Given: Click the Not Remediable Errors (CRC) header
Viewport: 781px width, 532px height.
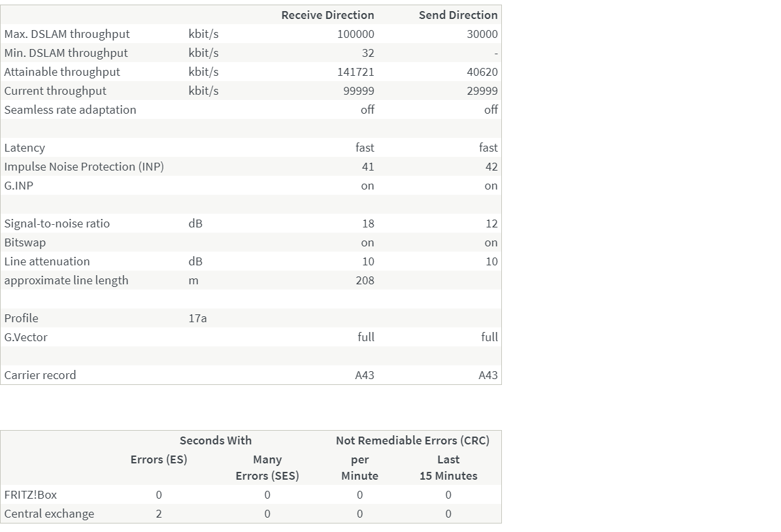Looking at the screenshot, I should (412, 441).
